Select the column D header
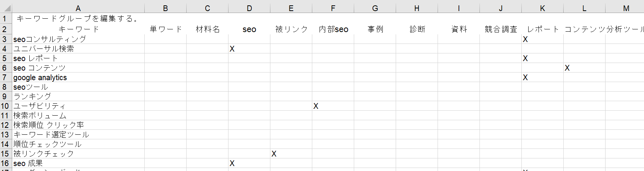Viewport: 644px width, 171px height. (249, 8)
